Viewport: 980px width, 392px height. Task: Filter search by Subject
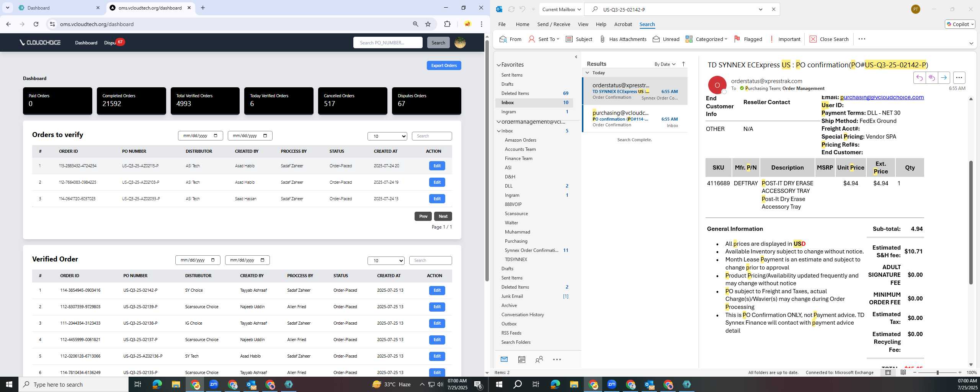pyautogui.click(x=579, y=39)
